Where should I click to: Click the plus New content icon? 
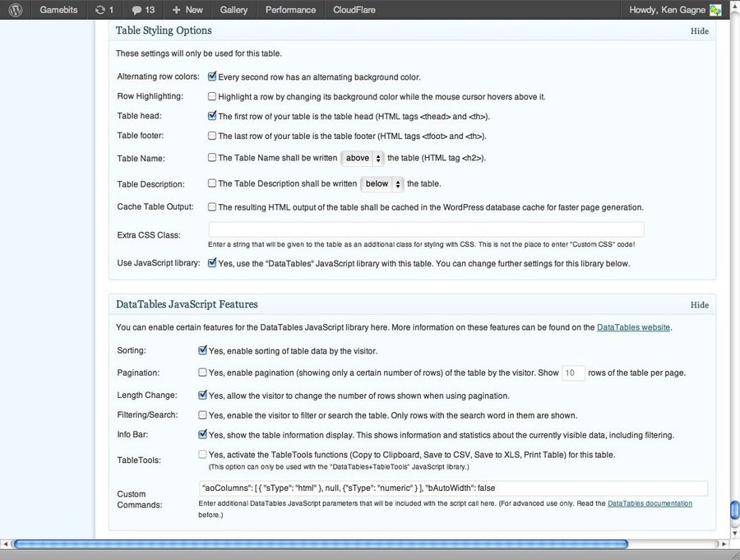coord(177,10)
